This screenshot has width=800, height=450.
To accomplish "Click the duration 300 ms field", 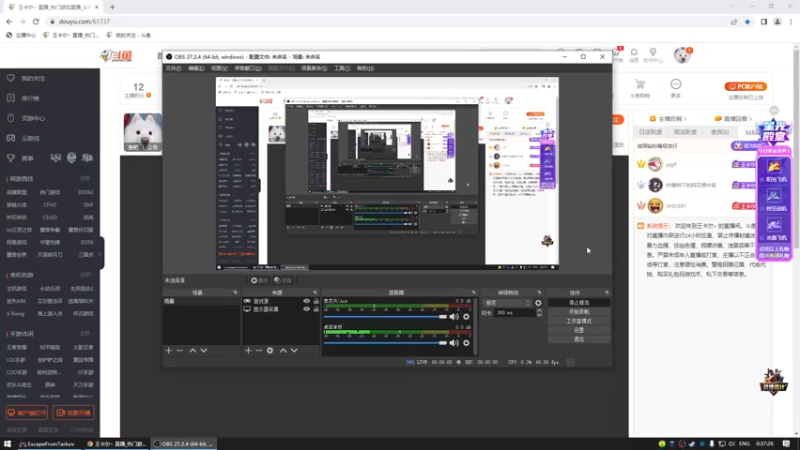I will click(514, 313).
